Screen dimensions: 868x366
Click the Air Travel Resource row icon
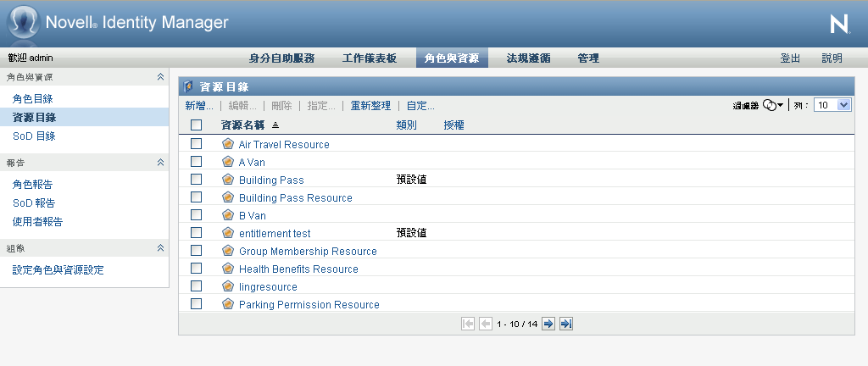click(228, 144)
